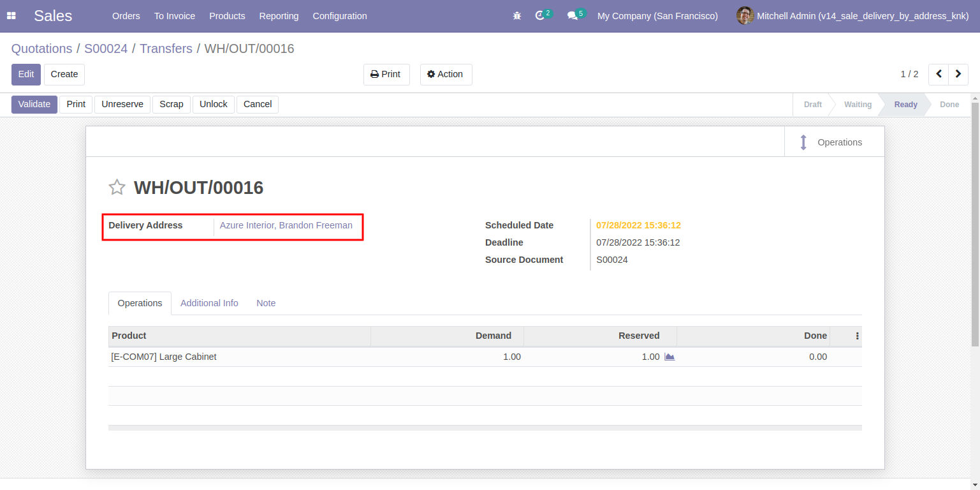Image resolution: width=980 pixels, height=490 pixels.
Task: Click the Unreserve button
Action: [x=122, y=104]
